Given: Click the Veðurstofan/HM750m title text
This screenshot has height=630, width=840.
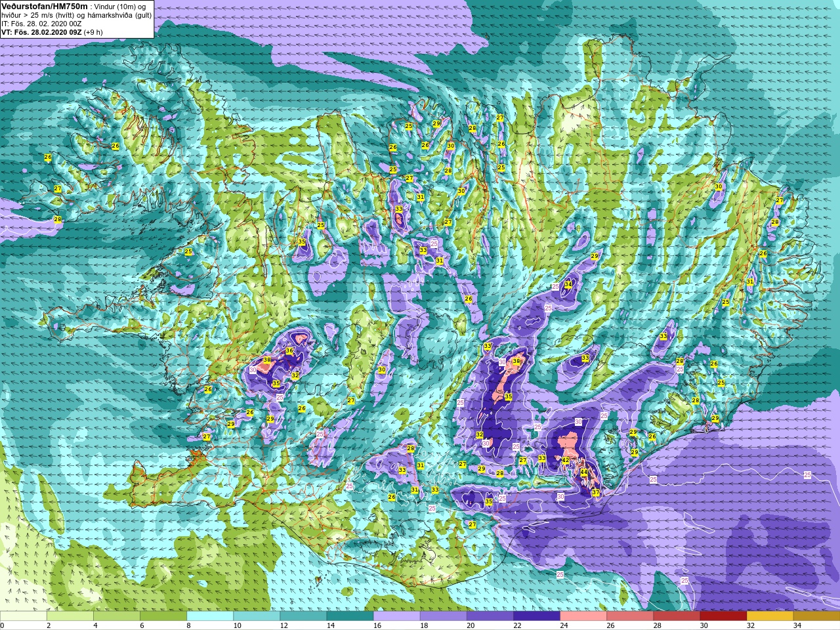Looking at the screenshot, I should pos(45,6).
